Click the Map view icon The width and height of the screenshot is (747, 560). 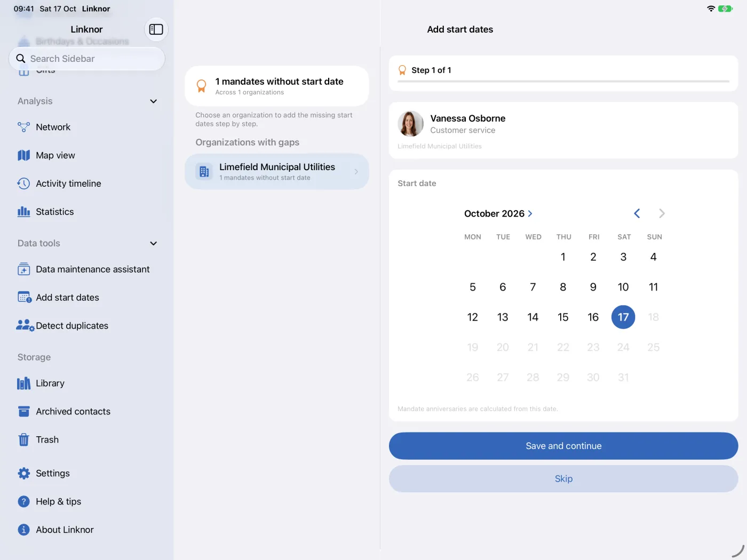click(x=23, y=155)
